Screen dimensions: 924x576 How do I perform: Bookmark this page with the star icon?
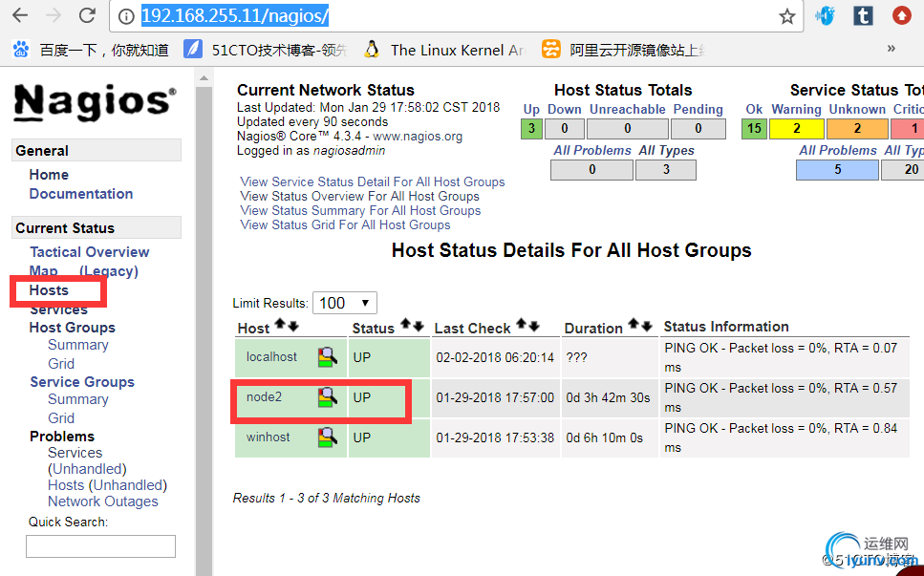[787, 16]
